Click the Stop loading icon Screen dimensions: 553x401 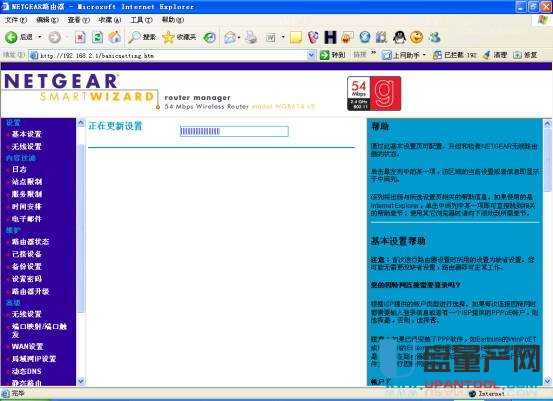(80, 37)
